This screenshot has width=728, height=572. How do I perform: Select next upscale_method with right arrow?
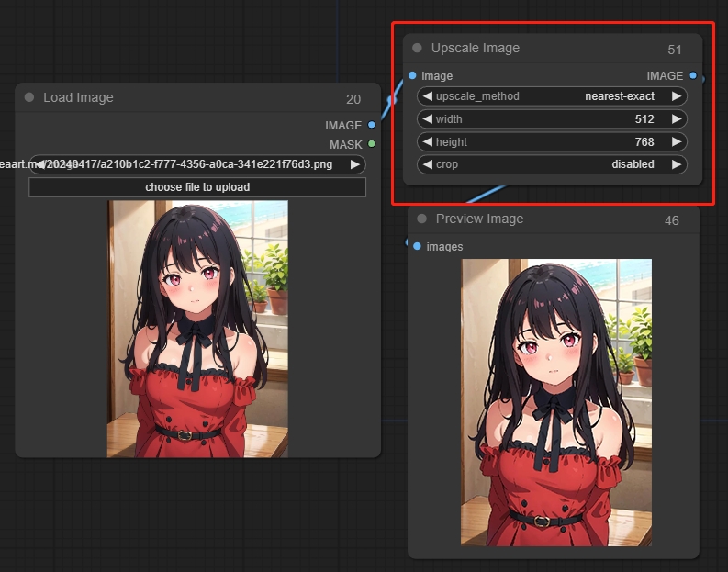677,96
